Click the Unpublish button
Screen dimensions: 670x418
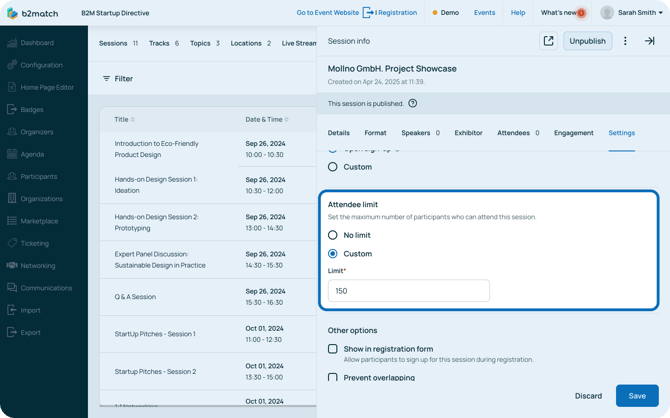point(587,41)
